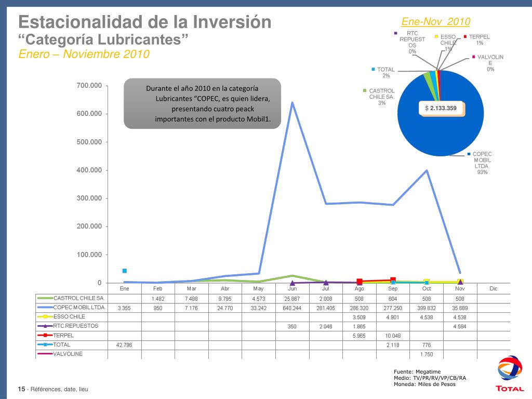
Task: Click the 700.000 y-axis label
Action: tap(89, 86)
